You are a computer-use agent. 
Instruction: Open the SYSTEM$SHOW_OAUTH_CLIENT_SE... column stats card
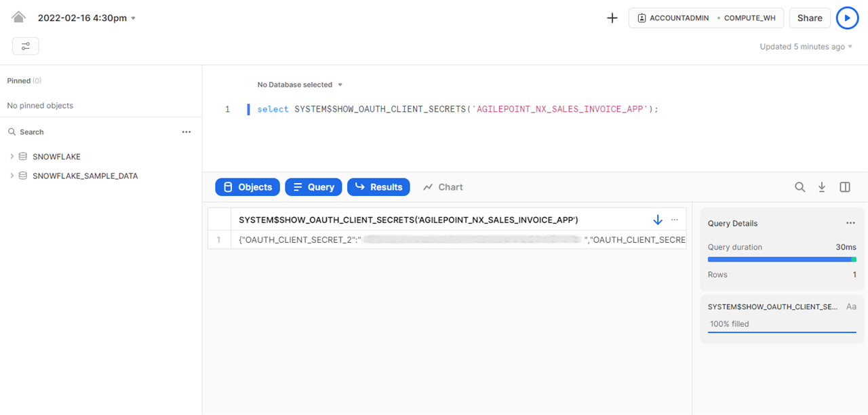(782, 319)
